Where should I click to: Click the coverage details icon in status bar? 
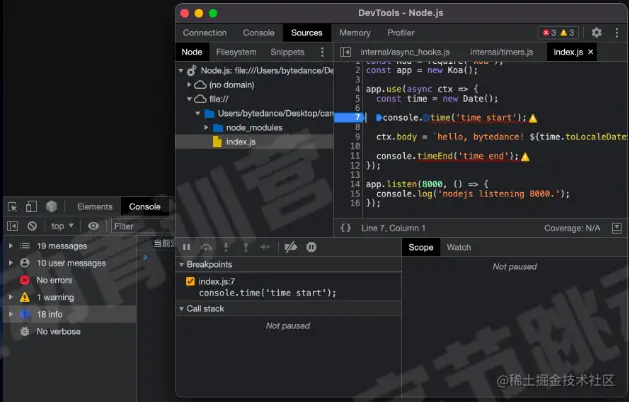[x=617, y=228]
